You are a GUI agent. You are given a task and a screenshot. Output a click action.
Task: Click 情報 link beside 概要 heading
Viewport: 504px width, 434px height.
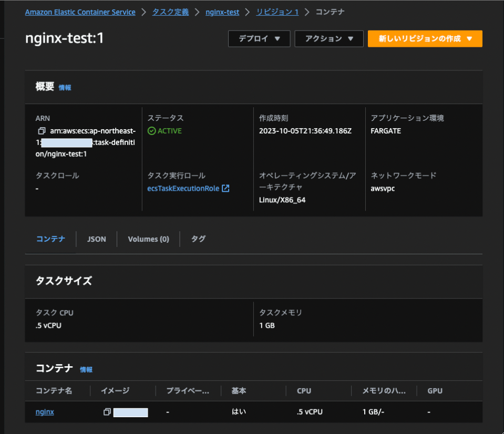point(65,87)
